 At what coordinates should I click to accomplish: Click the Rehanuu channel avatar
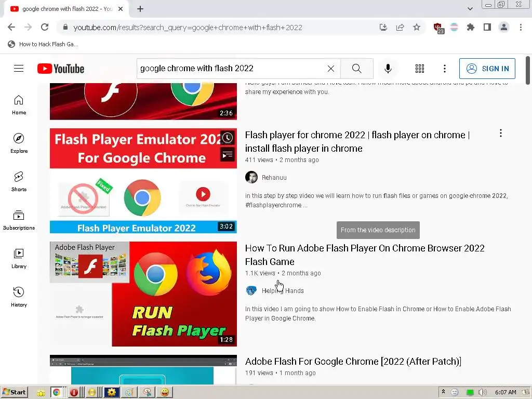pos(251,178)
